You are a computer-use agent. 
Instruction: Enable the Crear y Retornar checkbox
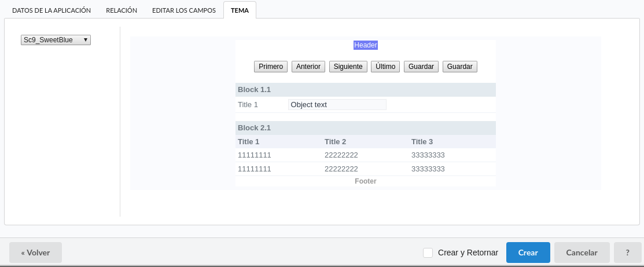[428, 253]
